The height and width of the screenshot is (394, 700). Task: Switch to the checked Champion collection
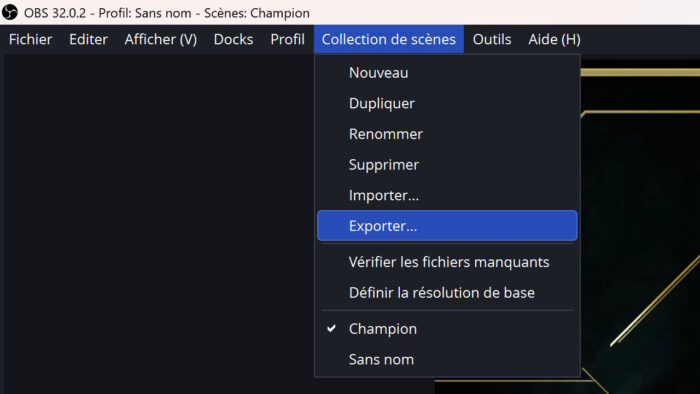447,329
